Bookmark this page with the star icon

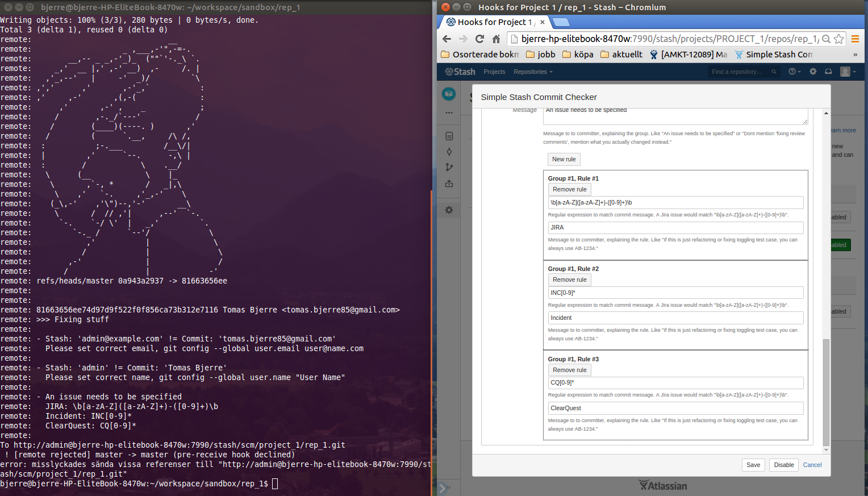[839, 39]
